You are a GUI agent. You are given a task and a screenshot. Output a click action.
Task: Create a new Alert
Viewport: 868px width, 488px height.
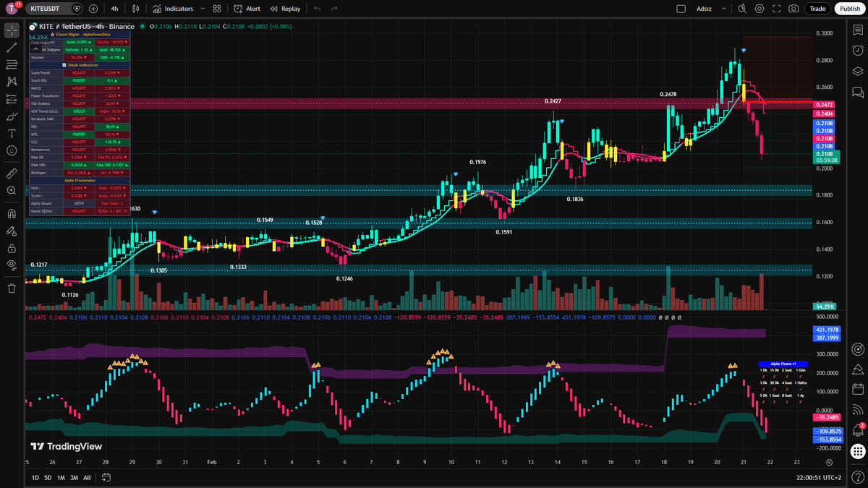247,9
